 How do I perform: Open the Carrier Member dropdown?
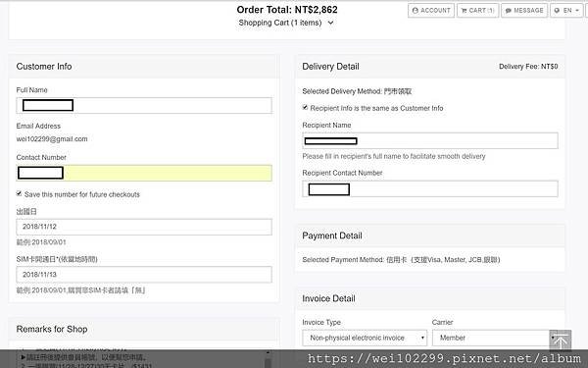click(x=494, y=338)
